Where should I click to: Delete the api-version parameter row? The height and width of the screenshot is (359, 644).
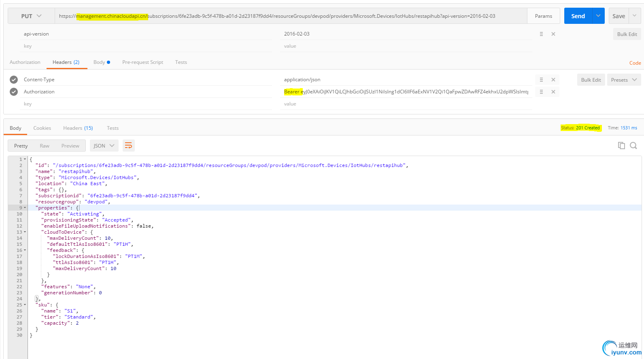(553, 34)
